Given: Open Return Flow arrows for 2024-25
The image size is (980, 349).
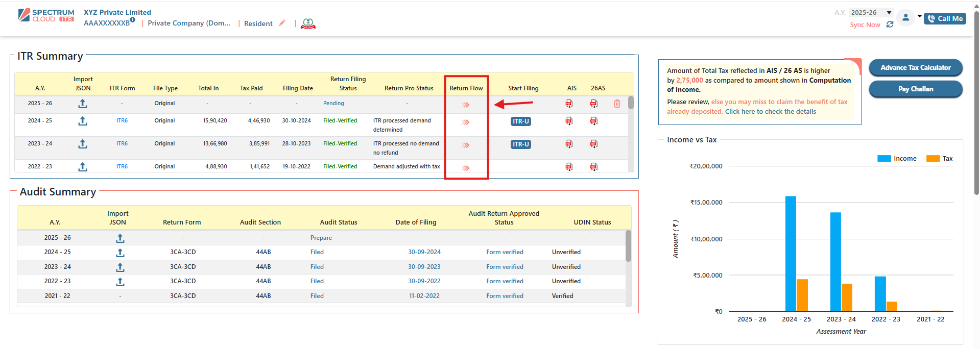Looking at the screenshot, I should [x=465, y=122].
